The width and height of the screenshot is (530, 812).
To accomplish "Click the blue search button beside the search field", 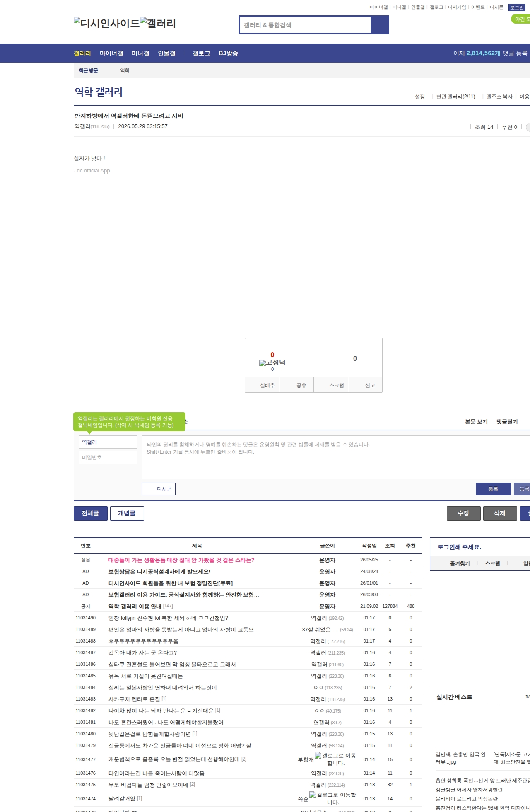I will 380,25.
